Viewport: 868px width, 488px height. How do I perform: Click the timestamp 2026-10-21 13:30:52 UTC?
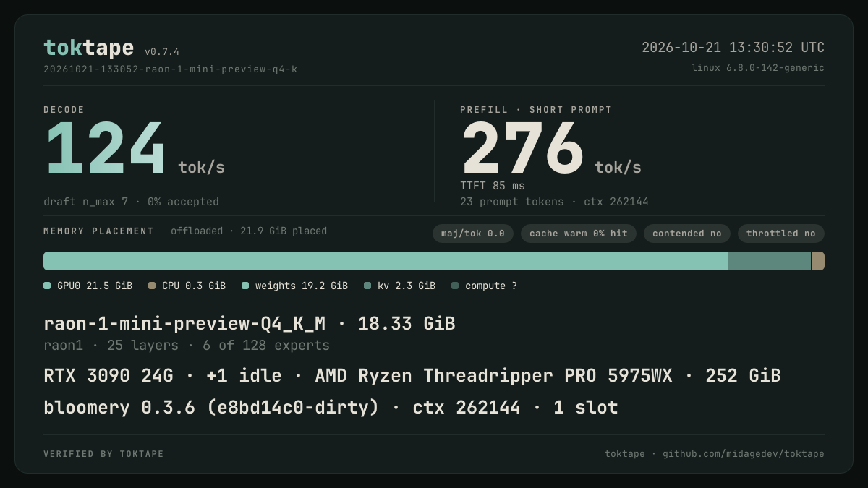click(x=733, y=48)
